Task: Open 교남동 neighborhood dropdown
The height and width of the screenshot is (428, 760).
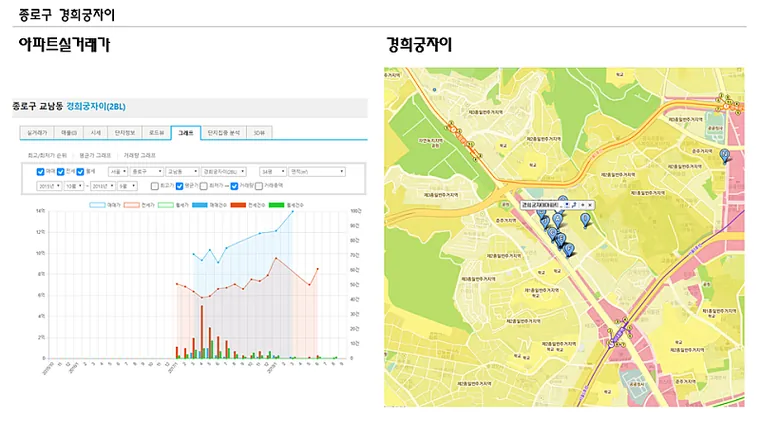Action: click(x=182, y=172)
